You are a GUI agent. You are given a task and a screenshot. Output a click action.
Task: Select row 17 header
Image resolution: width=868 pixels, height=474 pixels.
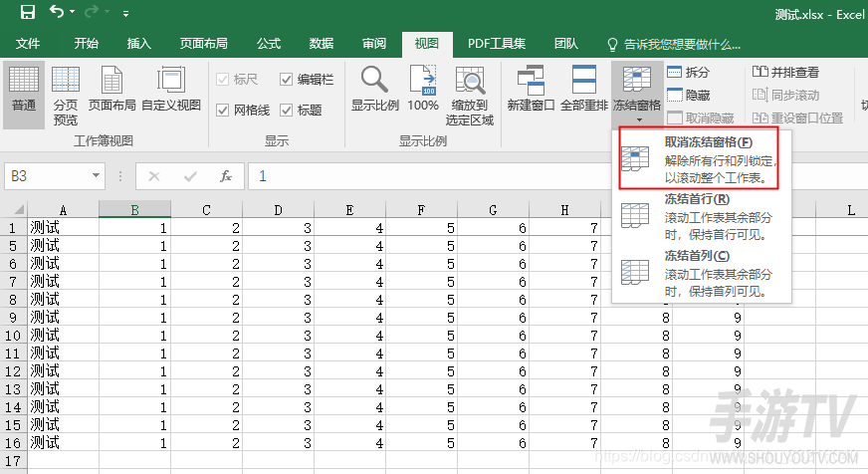click(x=13, y=461)
